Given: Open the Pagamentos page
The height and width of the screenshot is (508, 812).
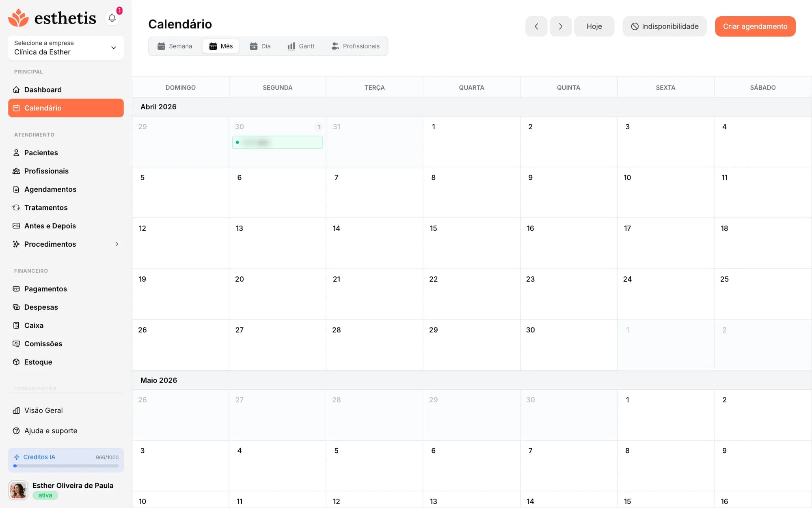Looking at the screenshot, I should pyautogui.click(x=66, y=289).
